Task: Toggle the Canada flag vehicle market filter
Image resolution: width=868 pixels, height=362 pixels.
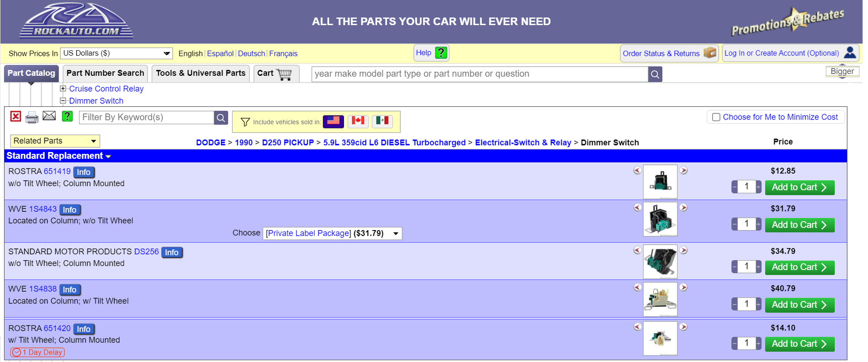Action: [358, 121]
